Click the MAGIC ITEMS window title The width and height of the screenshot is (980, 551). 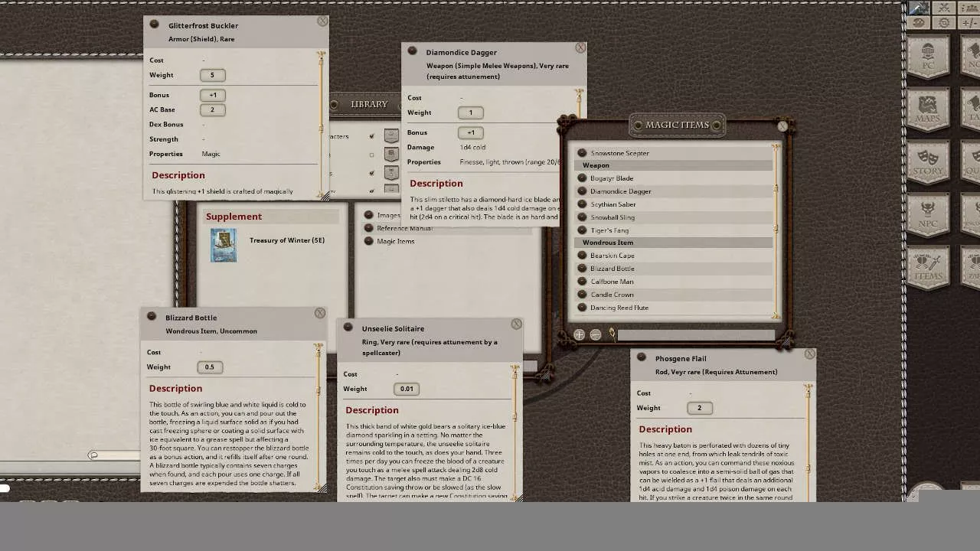678,125
